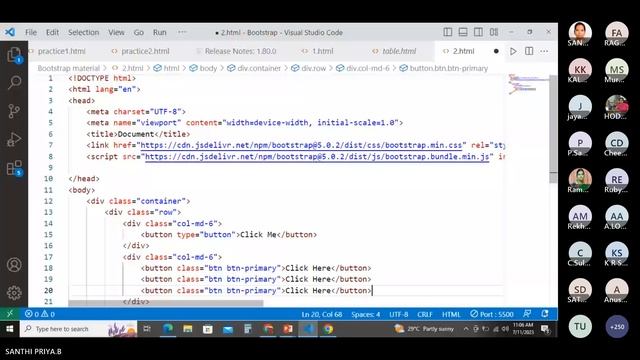The height and width of the screenshot is (360, 640).
Task: Open the Extensions view
Action: 14,168
